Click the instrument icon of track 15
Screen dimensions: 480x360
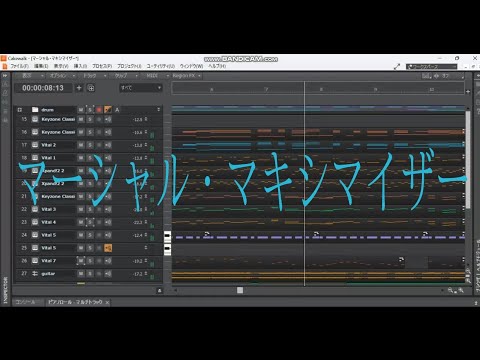pos(35,119)
